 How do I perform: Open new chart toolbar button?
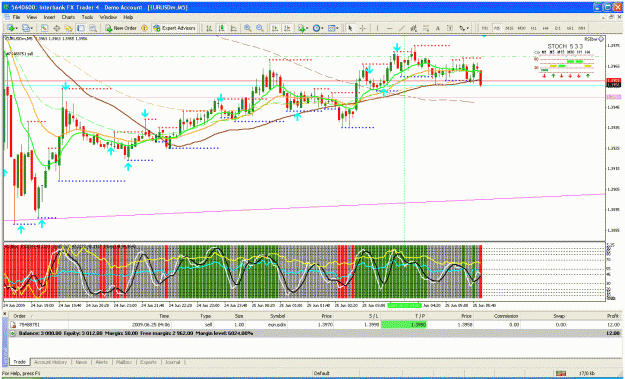click(11, 28)
